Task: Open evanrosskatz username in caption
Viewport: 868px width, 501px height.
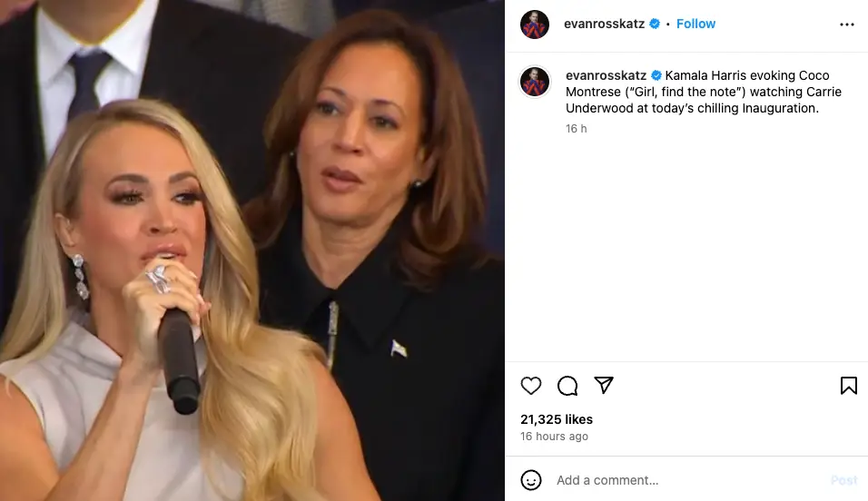Action: (606, 75)
